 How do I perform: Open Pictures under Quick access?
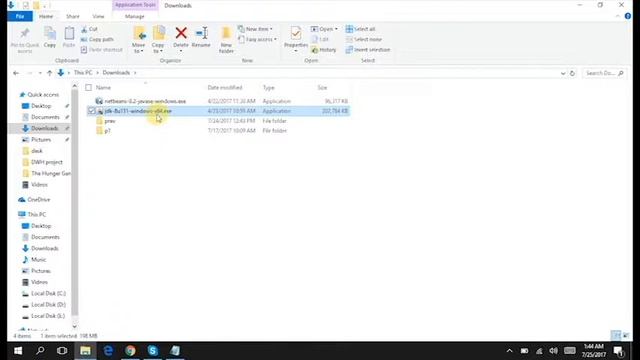pos(41,140)
